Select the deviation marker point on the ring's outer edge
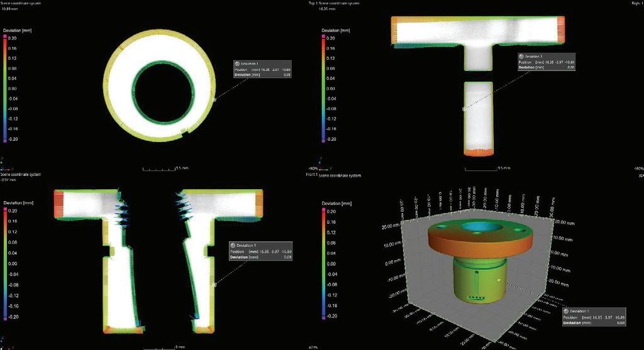Screen dimensions: 644x350 214,100
